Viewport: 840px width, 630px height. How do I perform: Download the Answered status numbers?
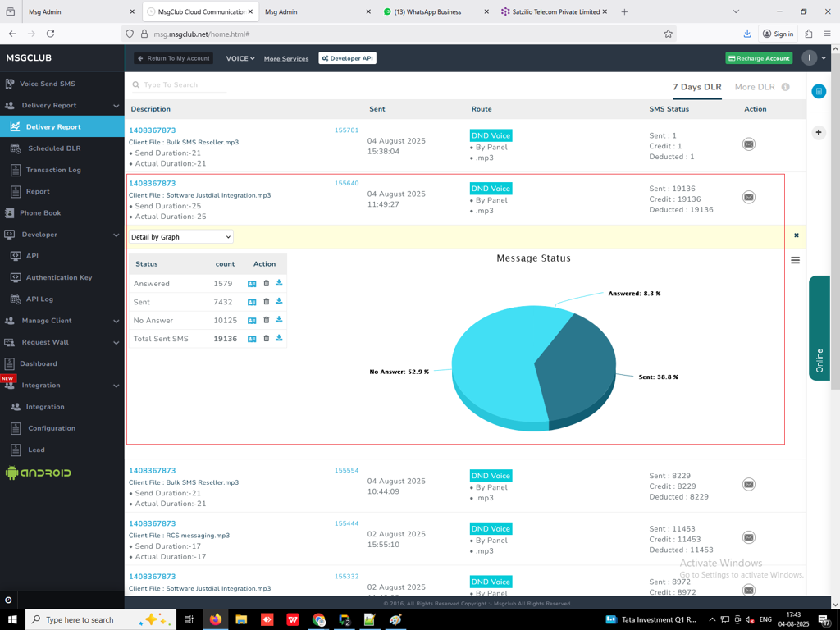pos(279,283)
